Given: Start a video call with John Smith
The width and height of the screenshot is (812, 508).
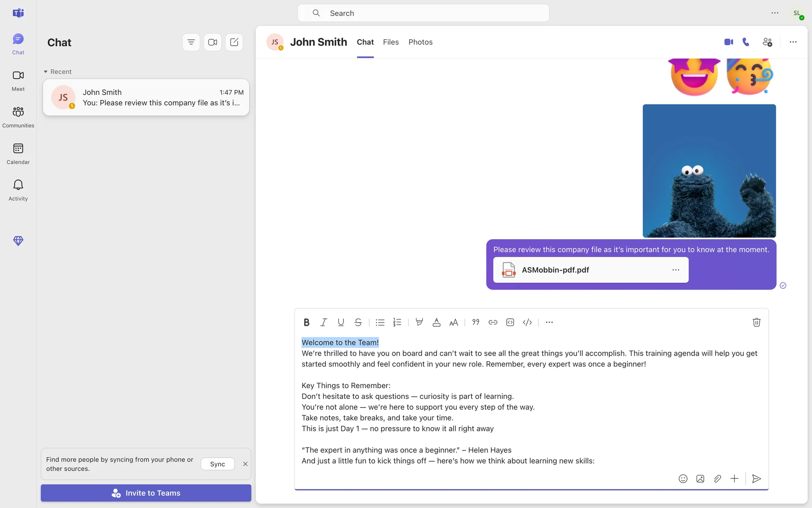Looking at the screenshot, I should pos(728,42).
